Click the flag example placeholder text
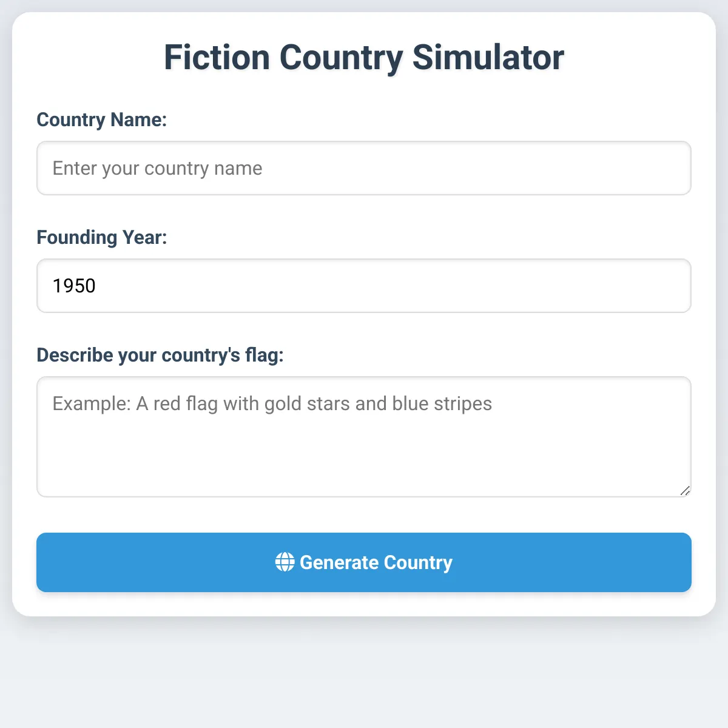The image size is (728, 728). point(272,403)
